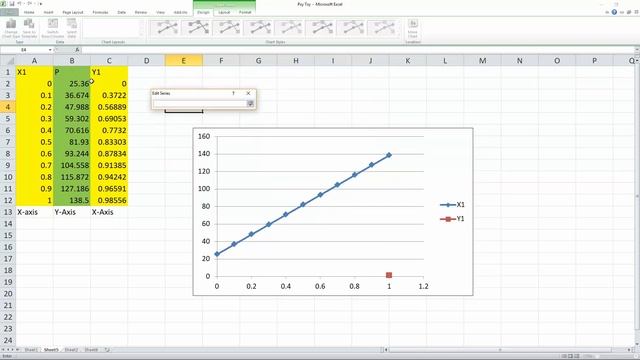
Task: Open the Formulas ribbon tab
Action: (x=100, y=12)
